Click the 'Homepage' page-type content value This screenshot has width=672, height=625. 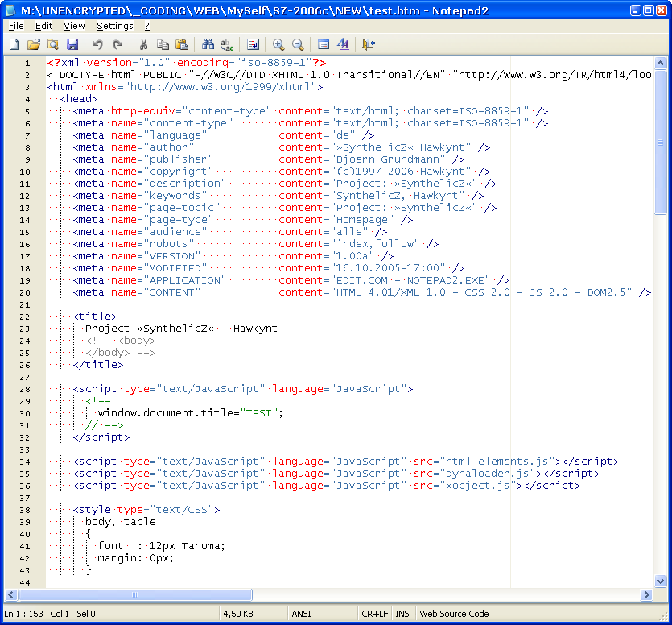[x=362, y=220]
